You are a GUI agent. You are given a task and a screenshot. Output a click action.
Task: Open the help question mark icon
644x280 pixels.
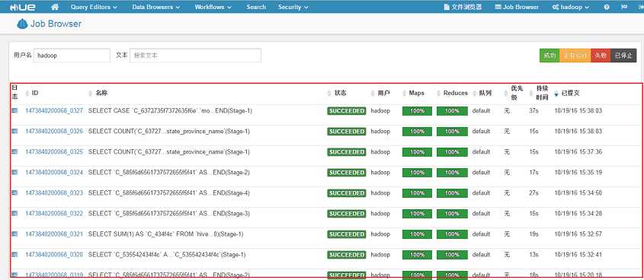[607, 7]
